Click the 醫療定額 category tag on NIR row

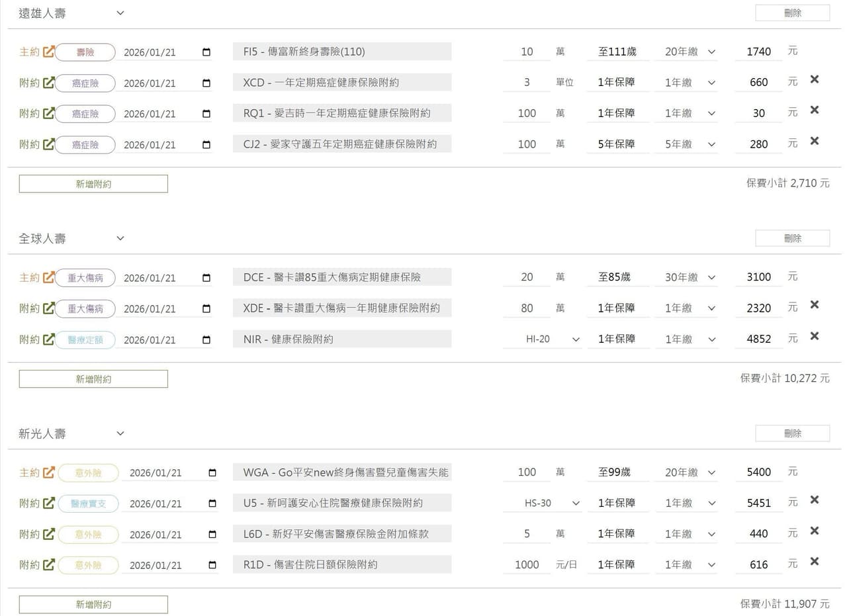(x=85, y=340)
